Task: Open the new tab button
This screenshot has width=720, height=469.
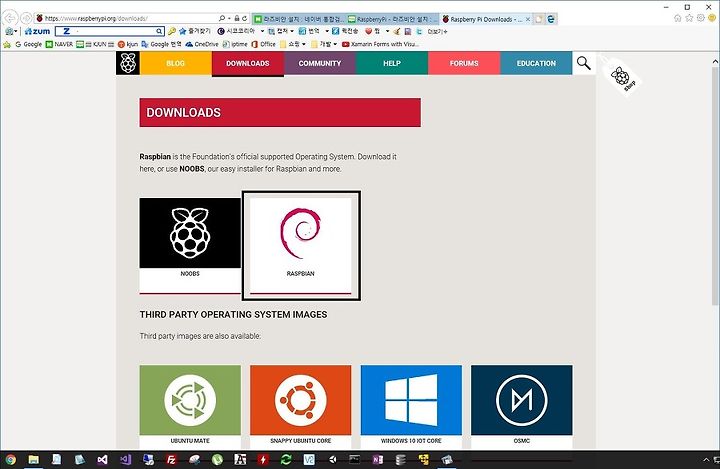Action: pyautogui.click(x=539, y=19)
